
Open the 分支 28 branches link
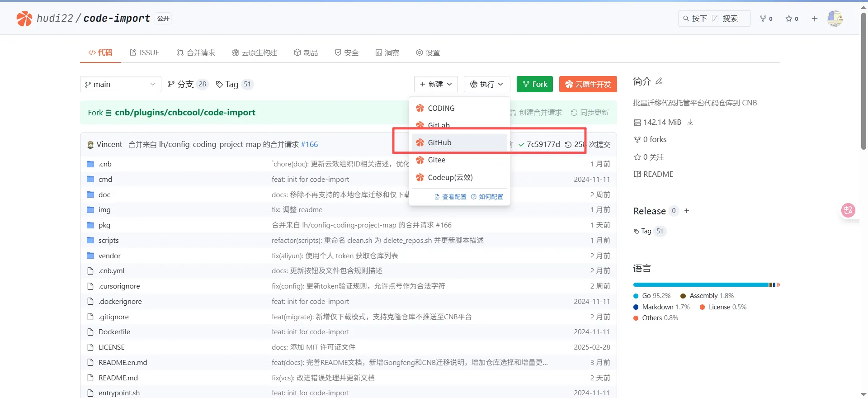pyautogui.click(x=188, y=84)
